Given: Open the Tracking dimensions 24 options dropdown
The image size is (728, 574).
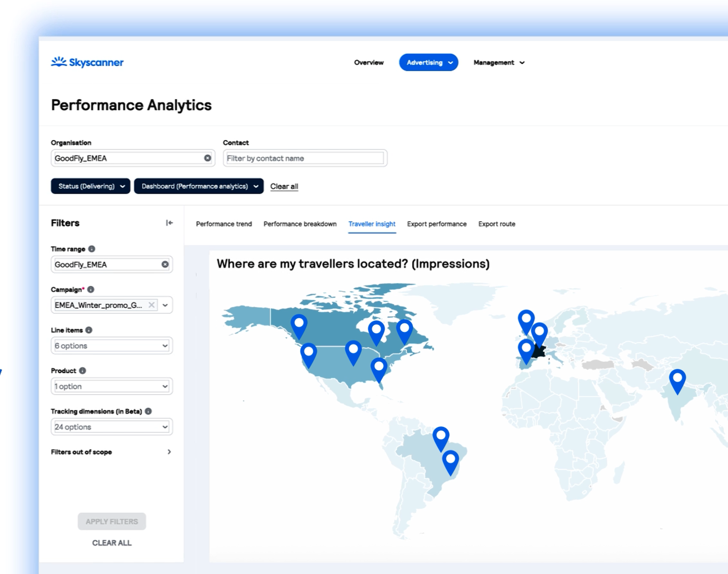Looking at the screenshot, I should (111, 427).
